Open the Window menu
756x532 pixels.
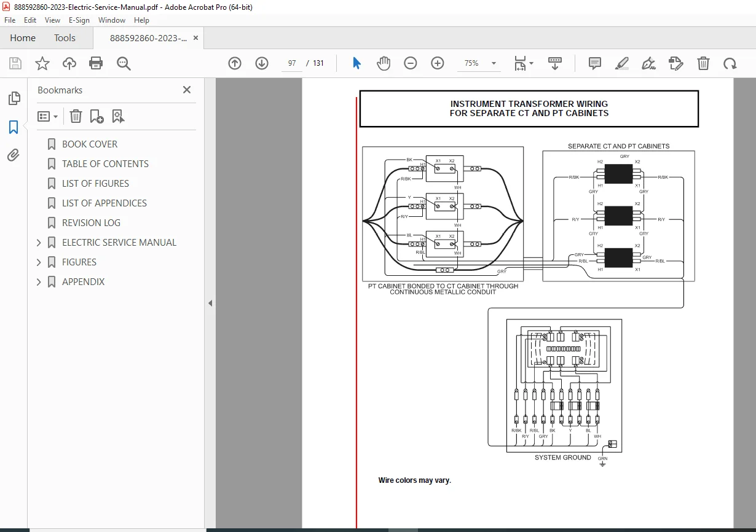112,20
